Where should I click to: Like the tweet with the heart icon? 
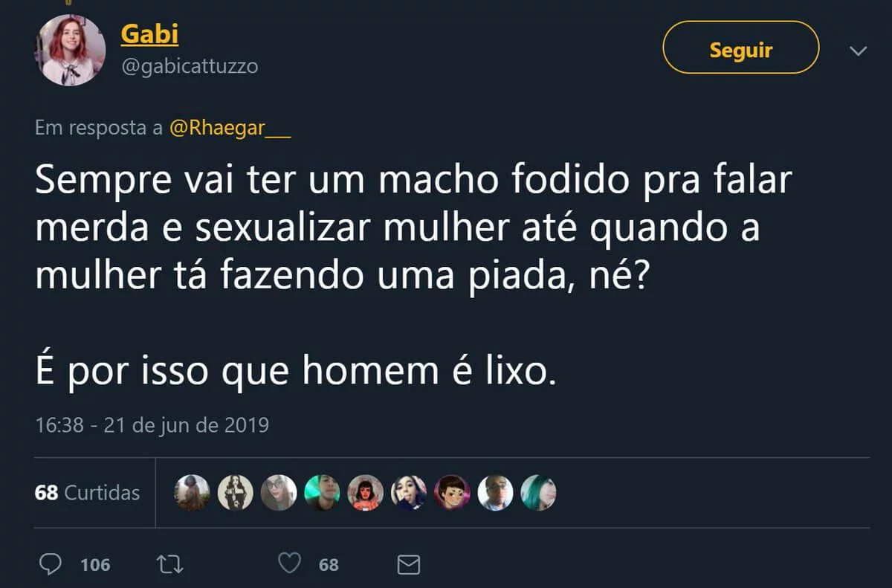[289, 564]
